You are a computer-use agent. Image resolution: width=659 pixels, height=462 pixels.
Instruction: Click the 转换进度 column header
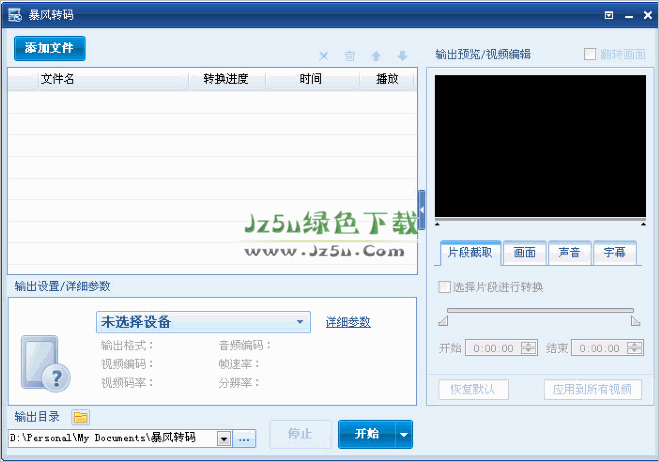226,79
